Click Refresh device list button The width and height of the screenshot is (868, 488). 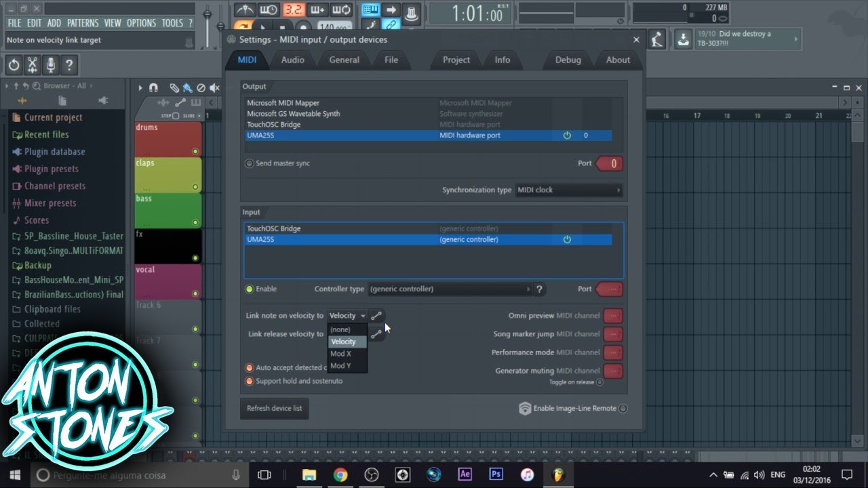(275, 408)
